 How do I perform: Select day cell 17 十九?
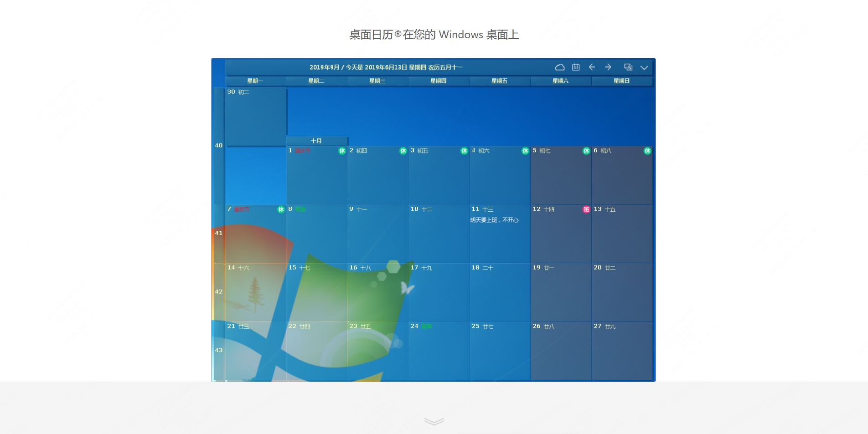click(439, 292)
